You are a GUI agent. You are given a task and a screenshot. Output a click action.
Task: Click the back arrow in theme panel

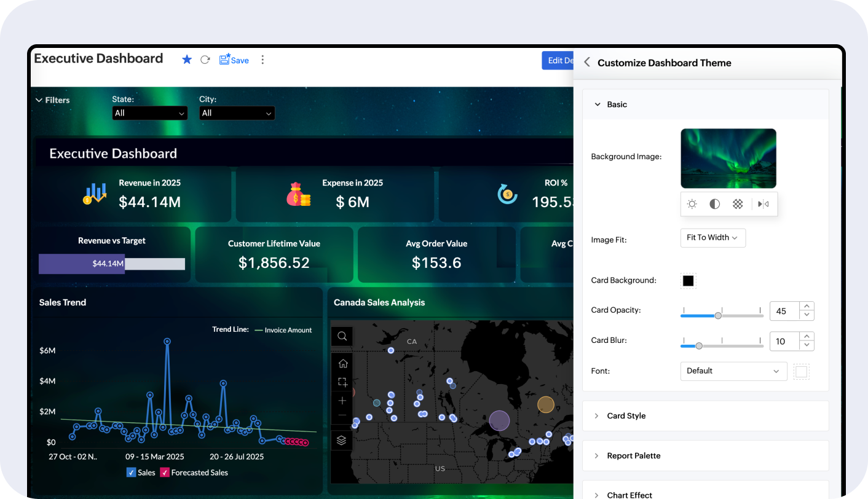pos(587,62)
